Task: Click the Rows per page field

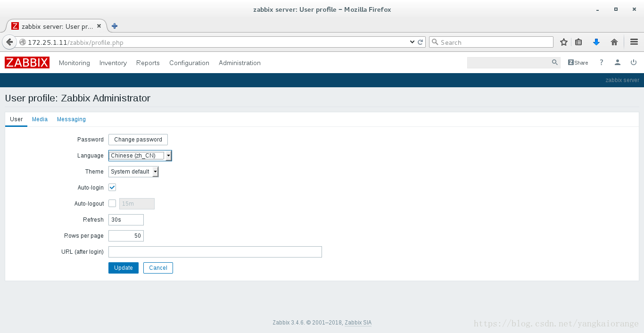Action: coord(126,236)
